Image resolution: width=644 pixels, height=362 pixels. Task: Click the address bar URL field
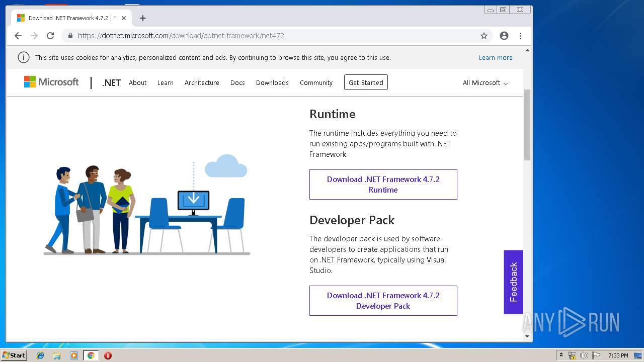coord(277,36)
